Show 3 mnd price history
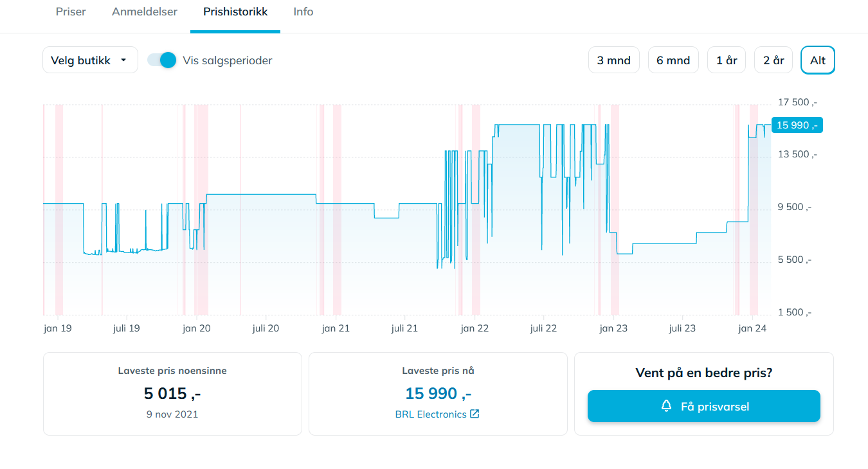 tap(614, 60)
